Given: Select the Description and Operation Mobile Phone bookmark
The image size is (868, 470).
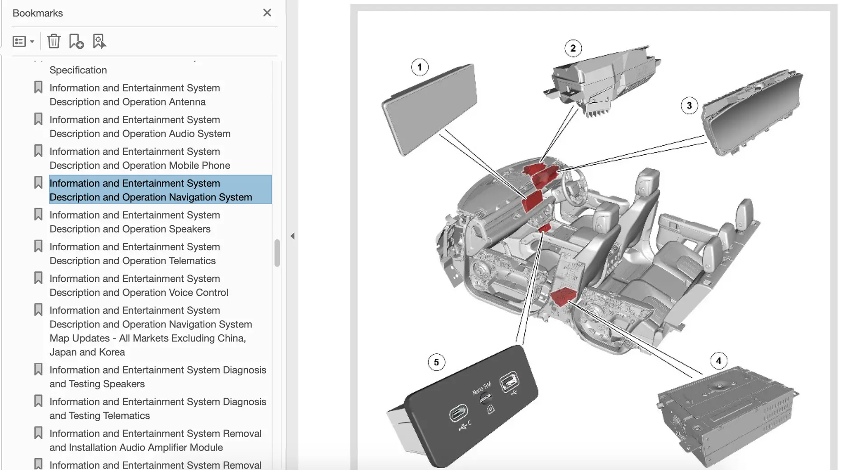Looking at the screenshot, I should [x=140, y=158].
